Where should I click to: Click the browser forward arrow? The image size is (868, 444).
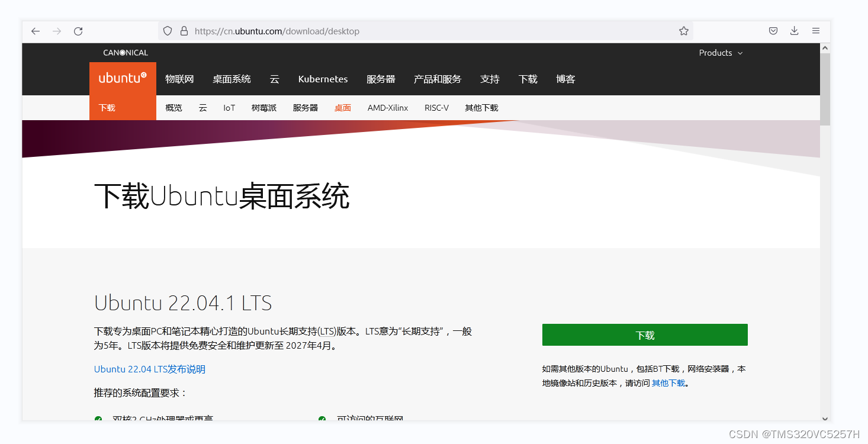pyautogui.click(x=57, y=31)
